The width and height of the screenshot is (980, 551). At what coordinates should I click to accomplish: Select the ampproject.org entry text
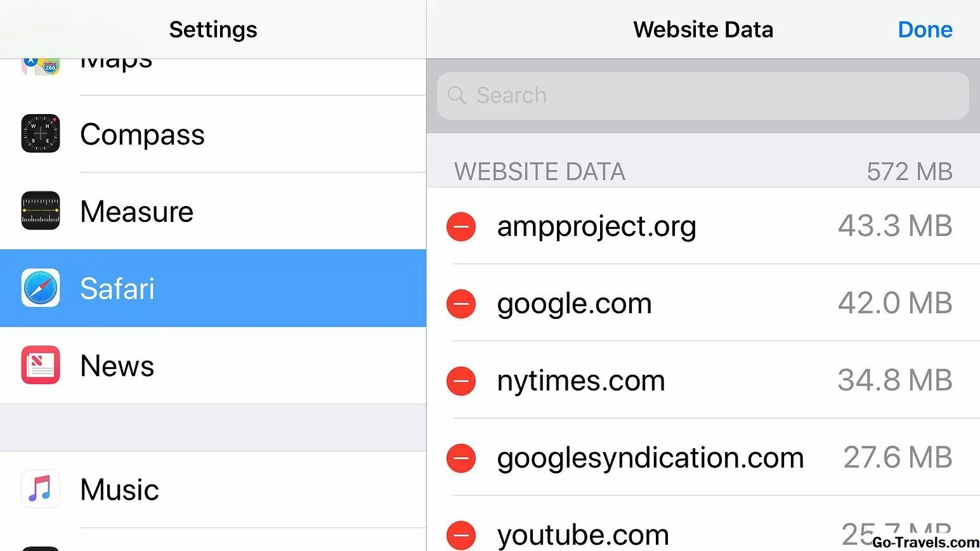pos(596,226)
